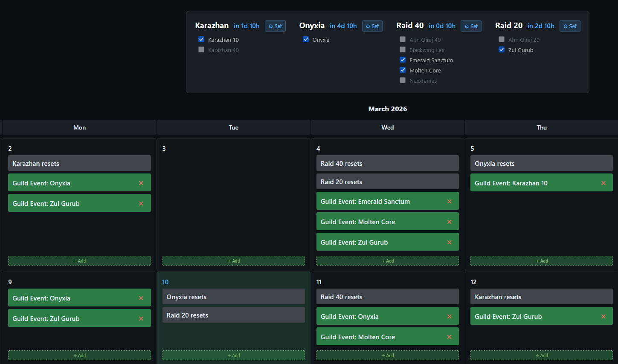The height and width of the screenshot is (364, 618).
Task: Remove the Karazhan 10 guild event on March 5
Action: [603, 183]
